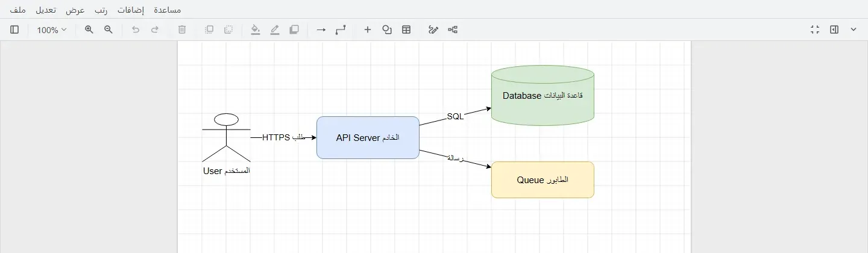
Task: Click the SQL edge label
Action: [x=455, y=117]
